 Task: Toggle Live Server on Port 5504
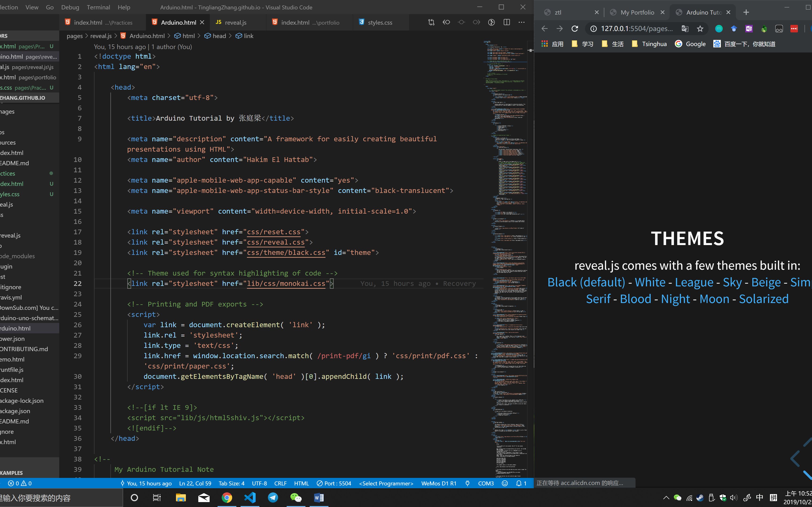point(334,483)
